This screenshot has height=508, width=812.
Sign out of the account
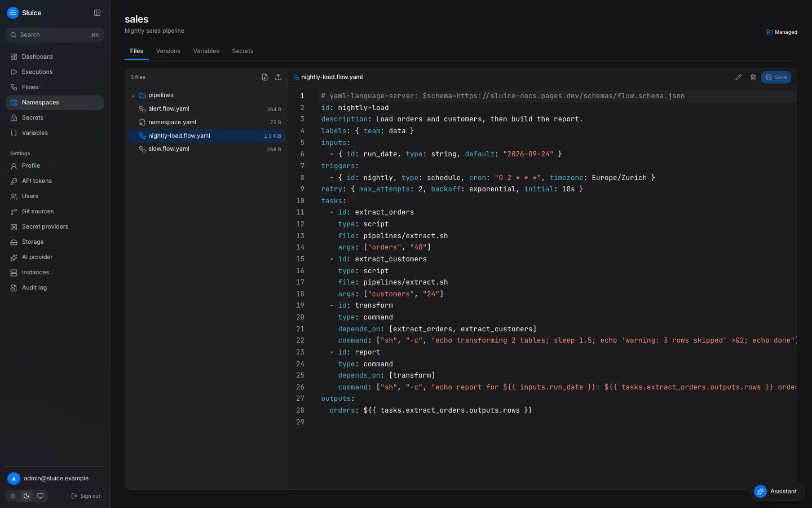[x=86, y=496]
